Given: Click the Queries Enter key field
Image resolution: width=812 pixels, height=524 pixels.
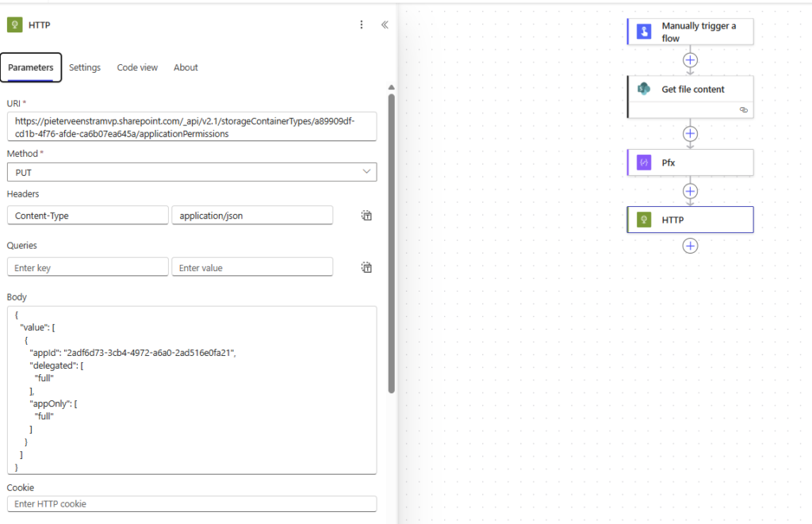Looking at the screenshot, I should (87, 267).
